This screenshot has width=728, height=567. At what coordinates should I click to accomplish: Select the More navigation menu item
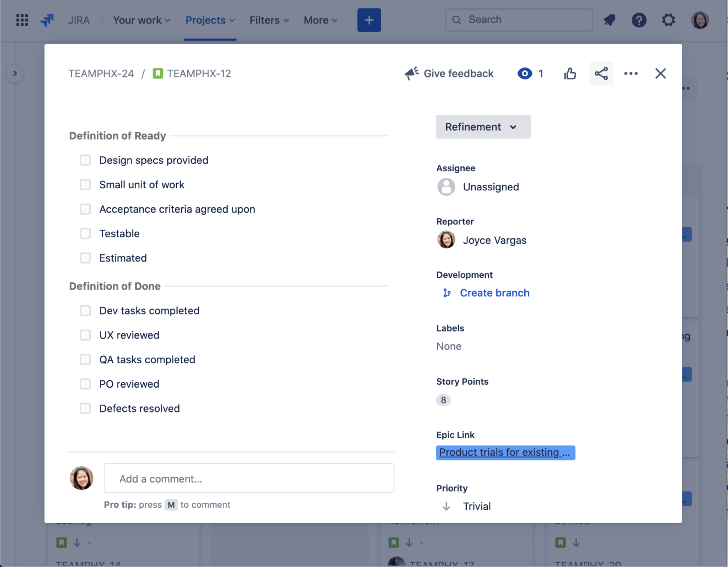(320, 20)
